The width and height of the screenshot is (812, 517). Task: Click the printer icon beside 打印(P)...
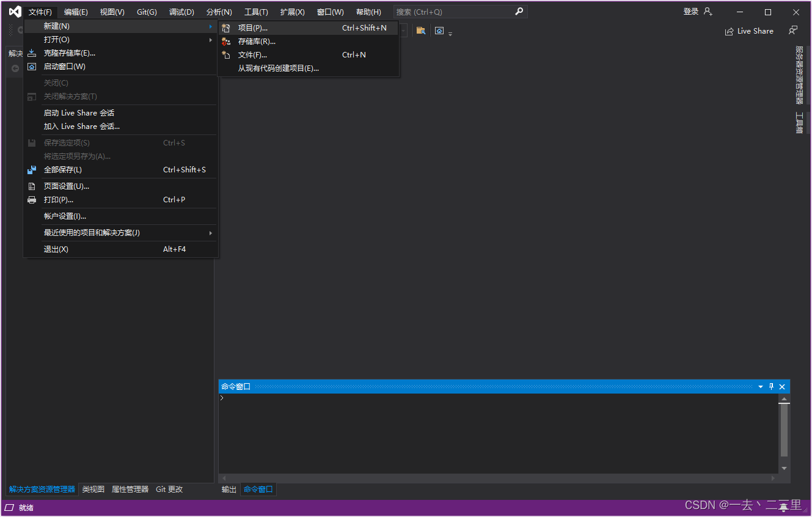pyautogui.click(x=32, y=200)
